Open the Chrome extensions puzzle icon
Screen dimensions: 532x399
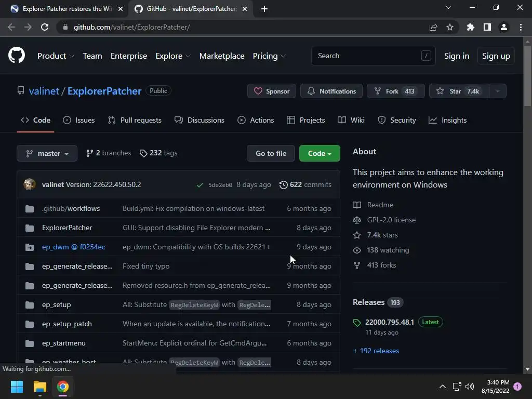pyautogui.click(x=471, y=27)
